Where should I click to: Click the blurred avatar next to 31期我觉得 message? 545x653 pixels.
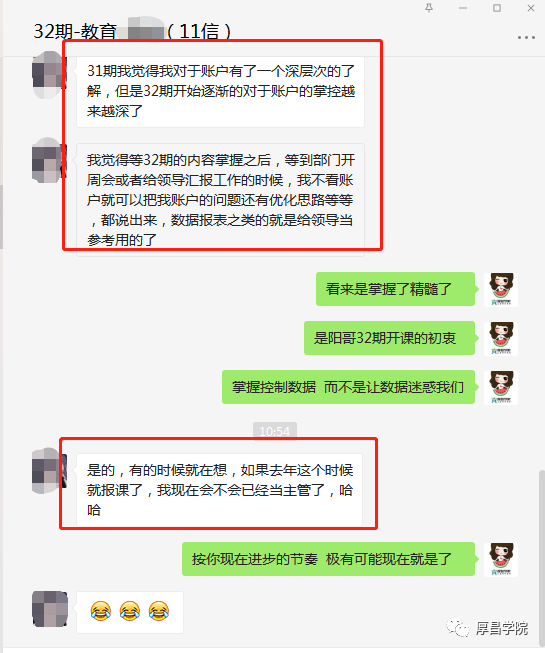(x=50, y=75)
